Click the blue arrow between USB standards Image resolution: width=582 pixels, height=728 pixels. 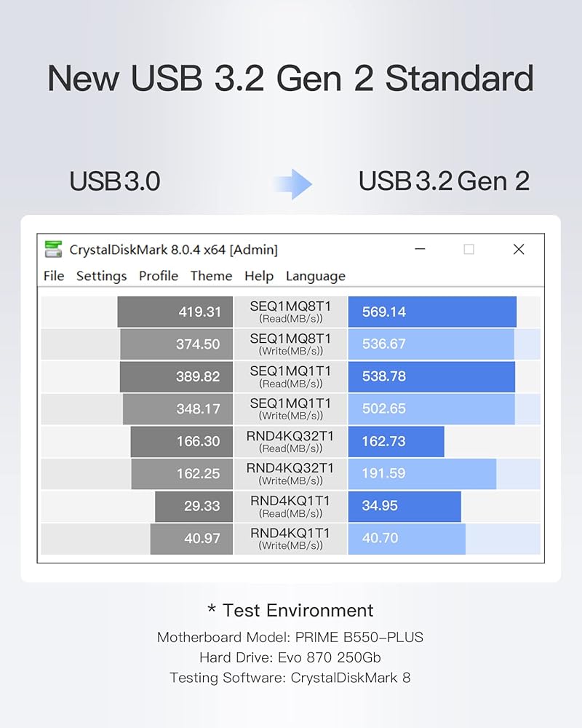[x=292, y=183]
